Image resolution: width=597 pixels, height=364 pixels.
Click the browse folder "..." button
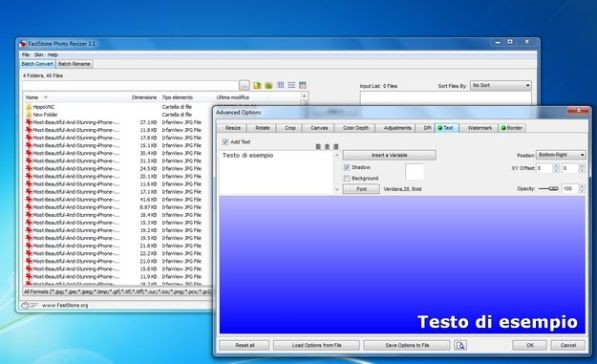coord(244,85)
